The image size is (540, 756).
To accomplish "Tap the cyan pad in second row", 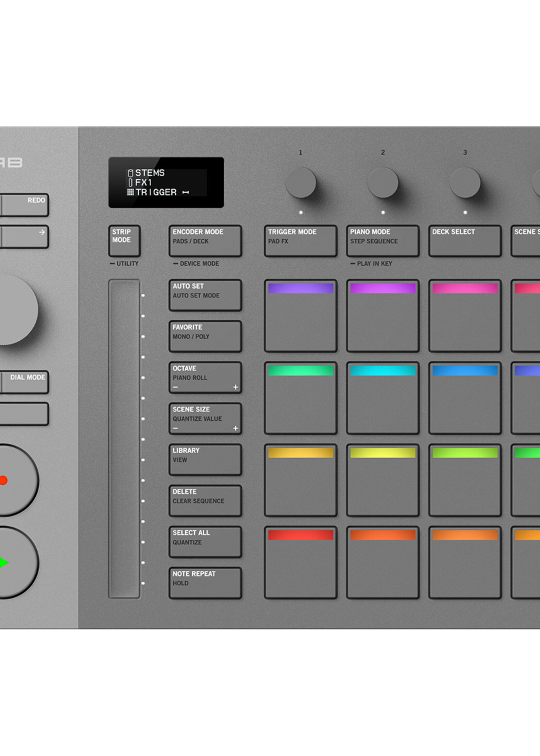I will point(383,398).
